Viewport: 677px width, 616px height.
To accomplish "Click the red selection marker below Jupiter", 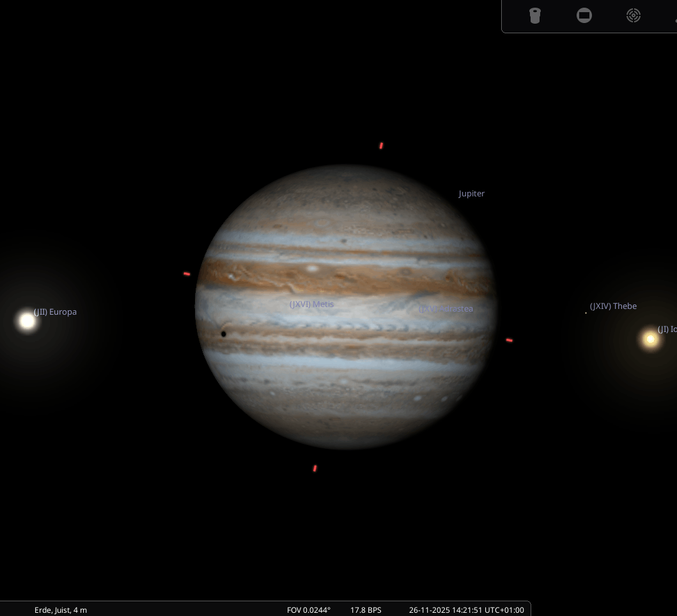I will [x=315, y=468].
